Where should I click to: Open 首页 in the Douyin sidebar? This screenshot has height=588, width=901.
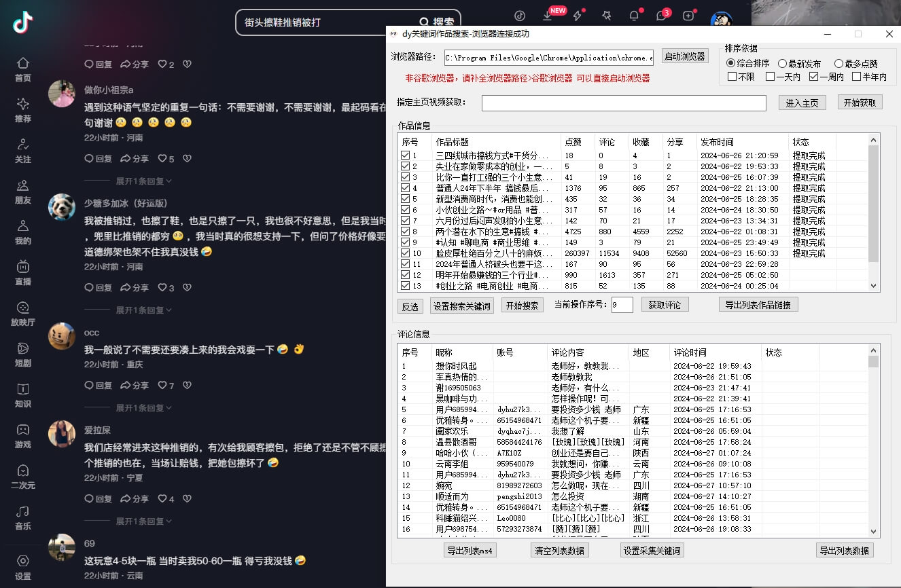(x=22, y=69)
